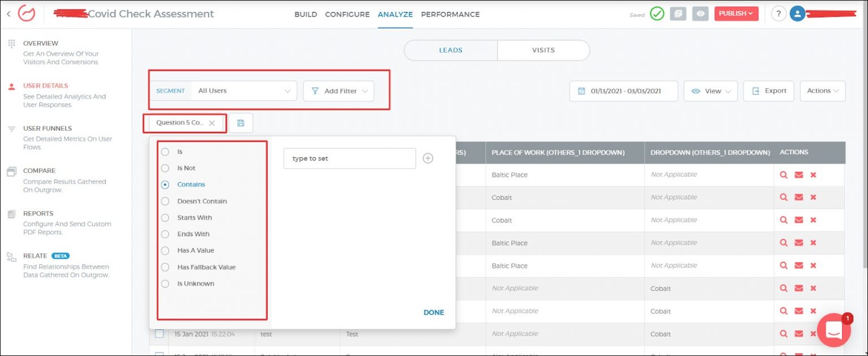Open the chat support bubble icon
Viewport: 868px width, 356px height.
point(834,330)
